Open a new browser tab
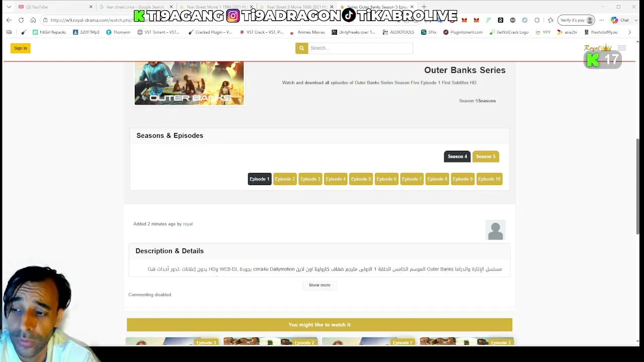This screenshot has height=362, width=644. pyautogui.click(x=424, y=7)
